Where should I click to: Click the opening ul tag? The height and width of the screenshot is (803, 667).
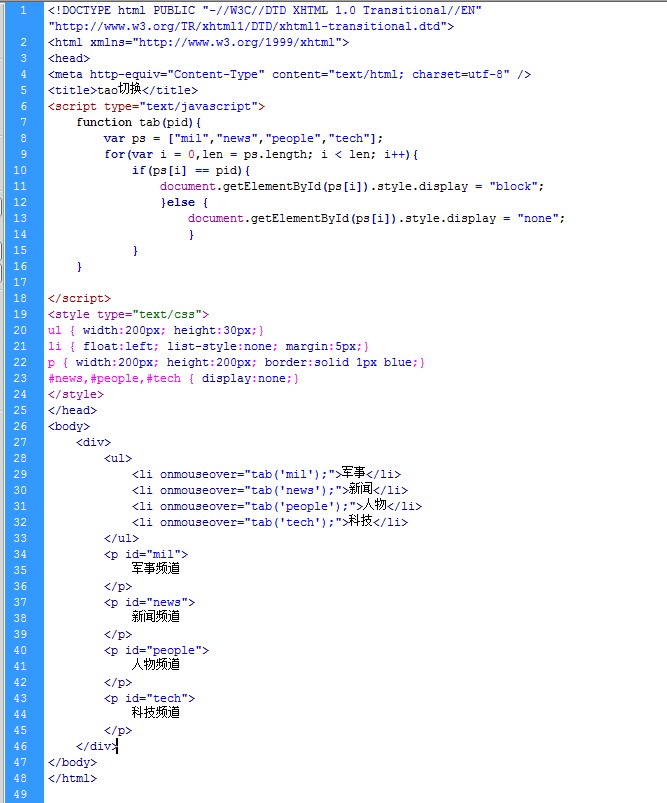click(x=118, y=458)
